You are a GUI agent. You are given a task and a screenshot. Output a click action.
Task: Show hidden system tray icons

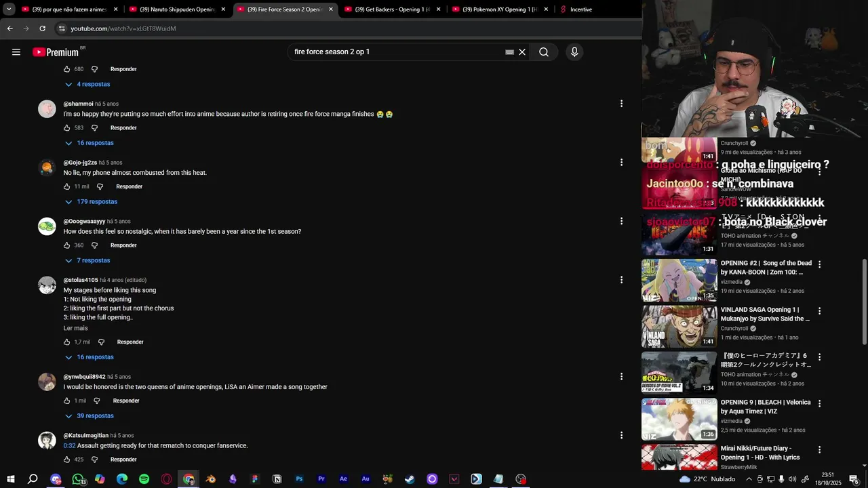click(x=748, y=479)
